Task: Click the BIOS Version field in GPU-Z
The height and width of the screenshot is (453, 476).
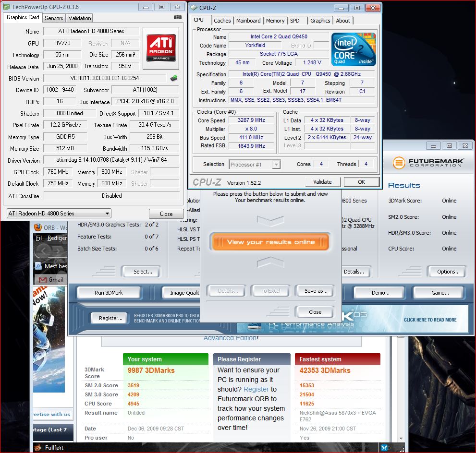Action: [x=105, y=78]
